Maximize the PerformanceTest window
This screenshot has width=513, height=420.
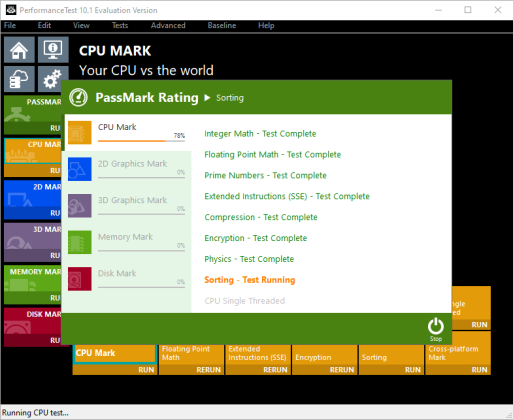(x=468, y=10)
